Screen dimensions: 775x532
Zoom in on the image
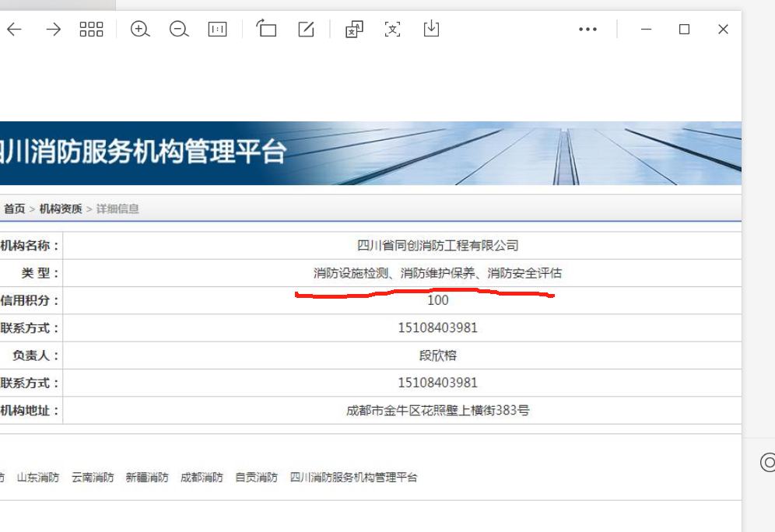140,29
